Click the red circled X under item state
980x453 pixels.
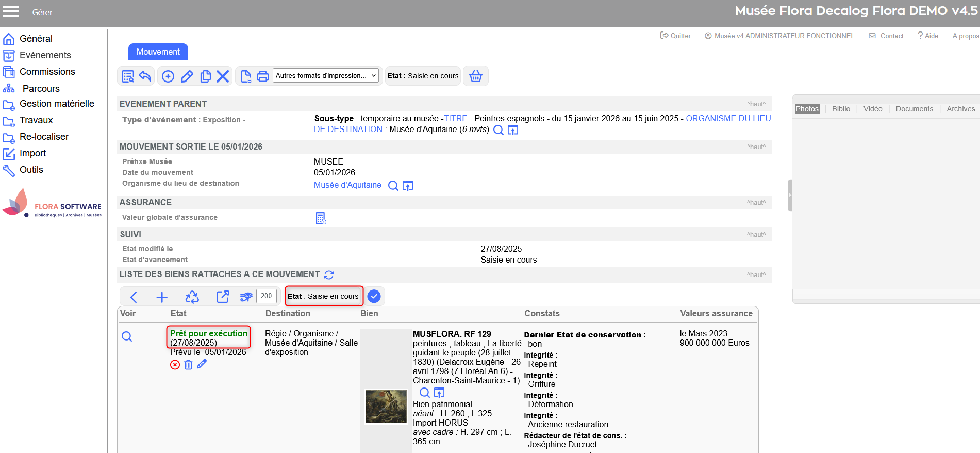pyautogui.click(x=175, y=365)
